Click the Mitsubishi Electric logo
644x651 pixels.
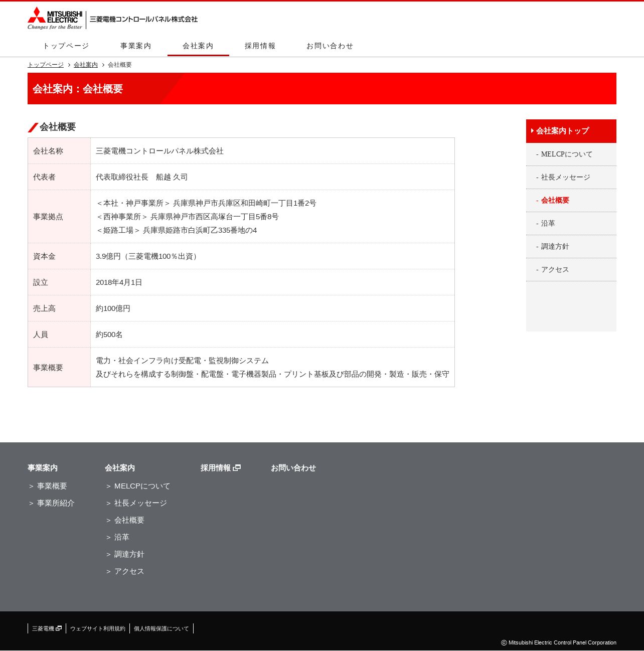[x=55, y=18]
